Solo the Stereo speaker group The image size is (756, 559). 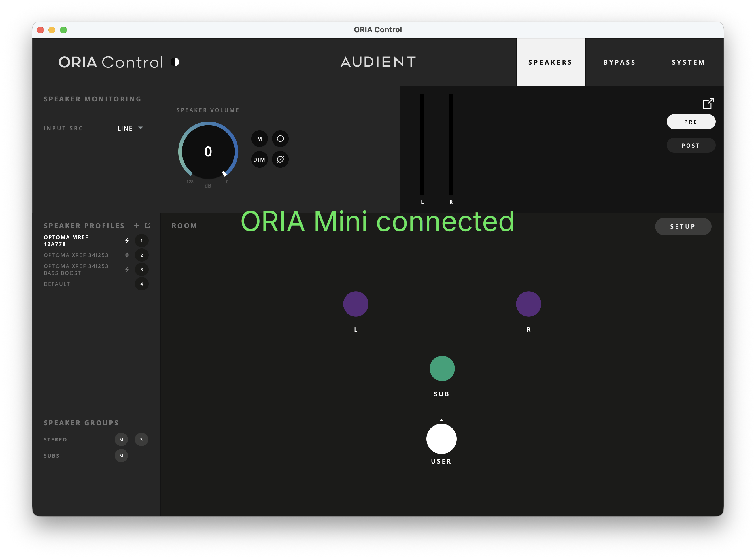(141, 439)
